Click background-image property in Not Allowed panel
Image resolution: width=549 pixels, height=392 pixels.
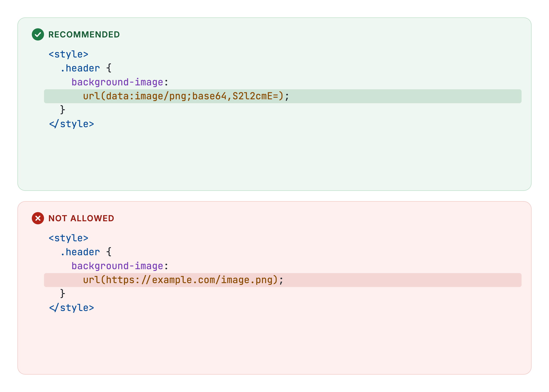[x=117, y=266]
